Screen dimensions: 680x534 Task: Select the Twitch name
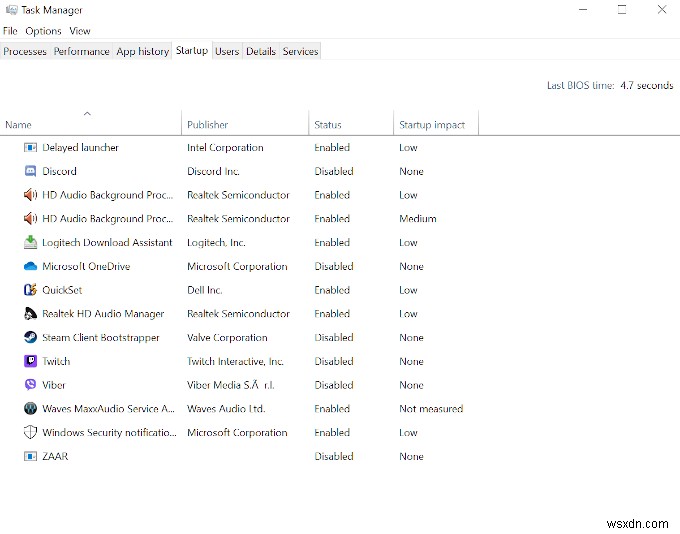56,361
